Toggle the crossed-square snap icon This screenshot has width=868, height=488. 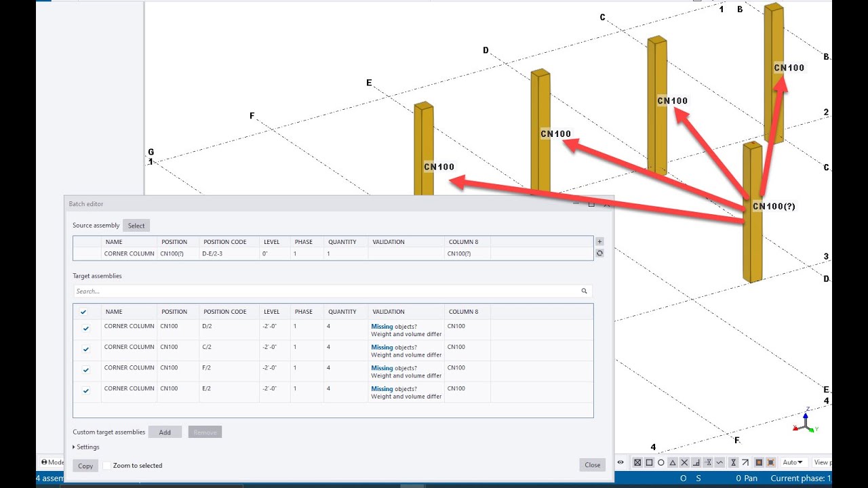click(x=637, y=462)
